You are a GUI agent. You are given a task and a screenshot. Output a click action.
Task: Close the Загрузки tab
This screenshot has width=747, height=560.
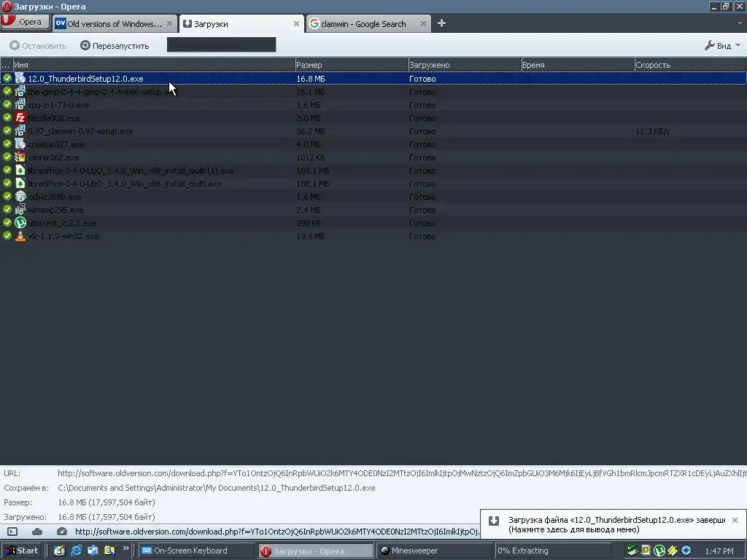[296, 24]
